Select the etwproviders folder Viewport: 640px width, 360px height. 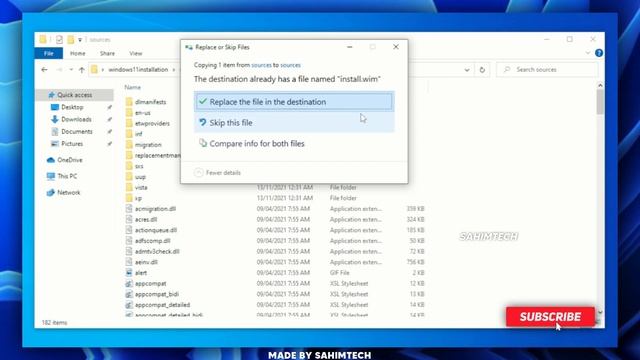click(152, 123)
